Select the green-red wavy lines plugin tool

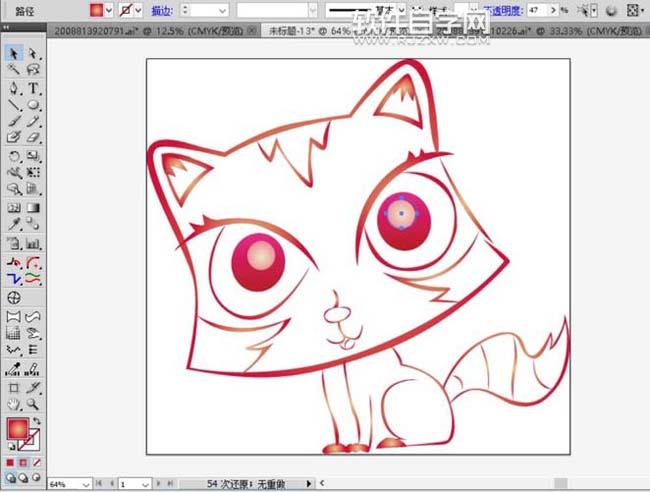pyautogui.click(x=33, y=279)
